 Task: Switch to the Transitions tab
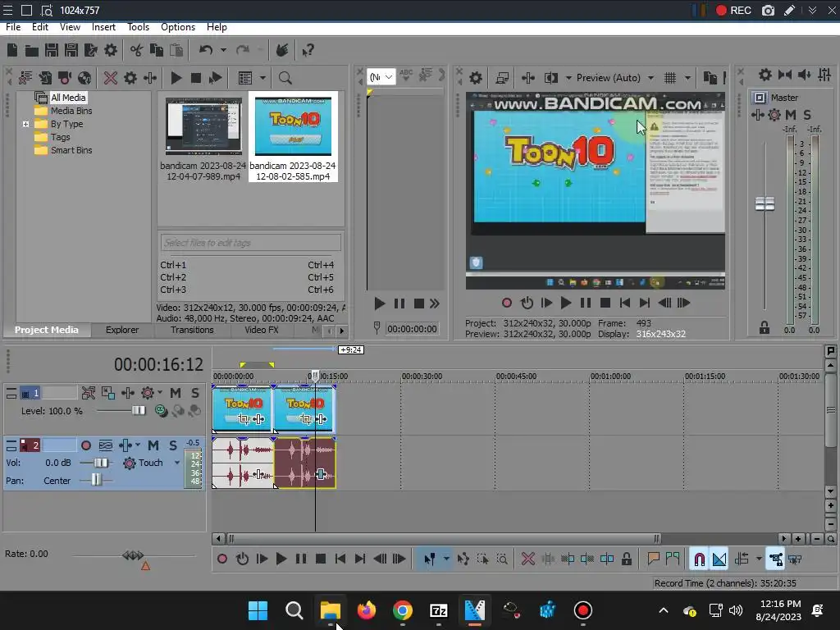pyautogui.click(x=192, y=330)
